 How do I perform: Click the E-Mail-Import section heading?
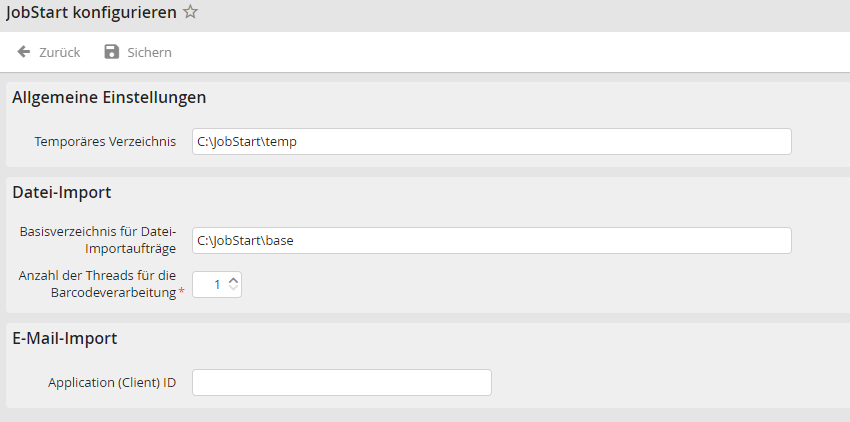65,339
